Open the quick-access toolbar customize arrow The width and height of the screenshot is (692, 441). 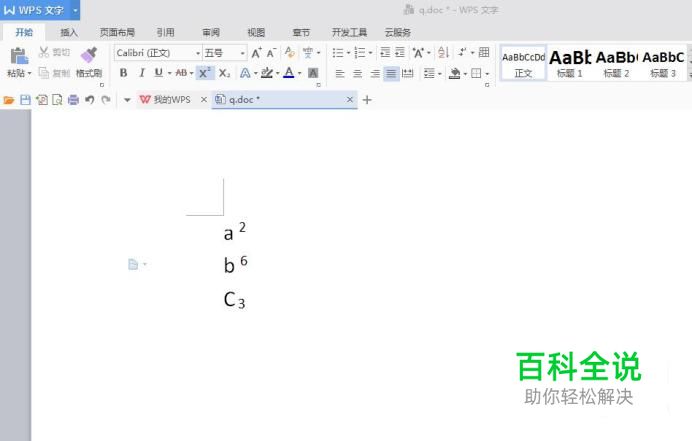point(127,100)
